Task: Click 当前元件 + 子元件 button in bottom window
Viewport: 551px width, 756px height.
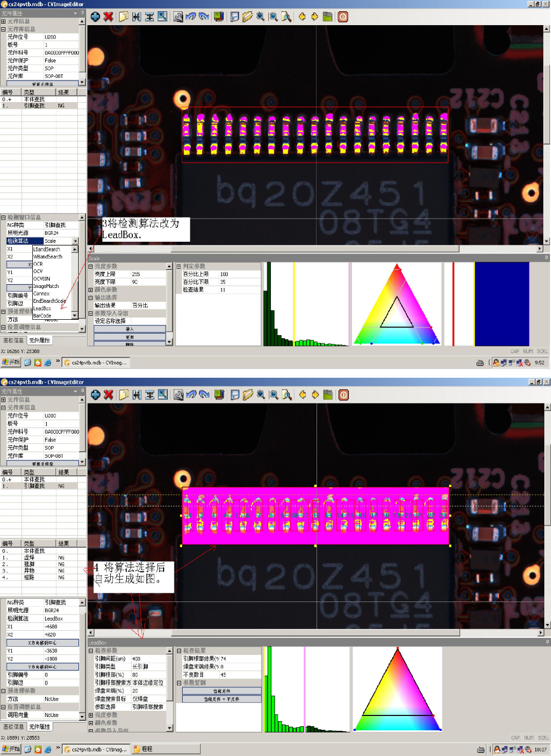Action: (x=222, y=699)
